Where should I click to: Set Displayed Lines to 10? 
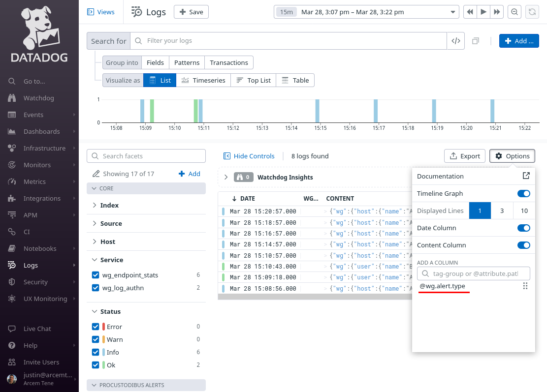[x=524, y=211]
